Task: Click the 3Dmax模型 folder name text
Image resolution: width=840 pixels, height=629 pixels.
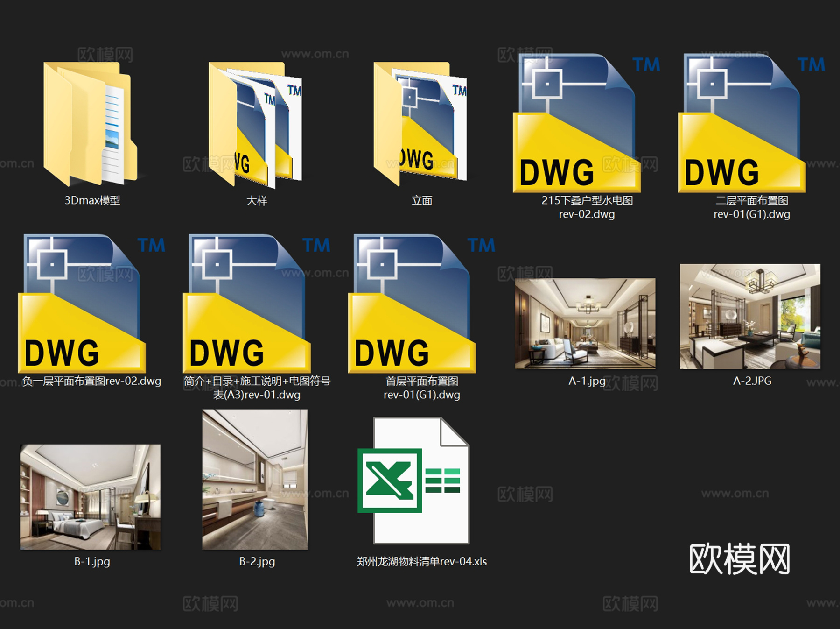Action: (x=92, y=200)
